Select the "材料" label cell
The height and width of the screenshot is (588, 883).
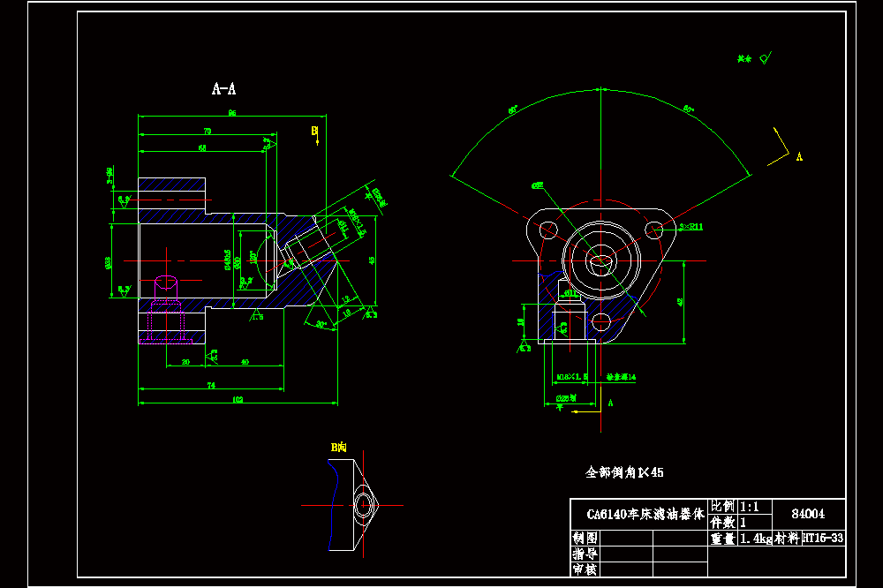tap(787, 539)
